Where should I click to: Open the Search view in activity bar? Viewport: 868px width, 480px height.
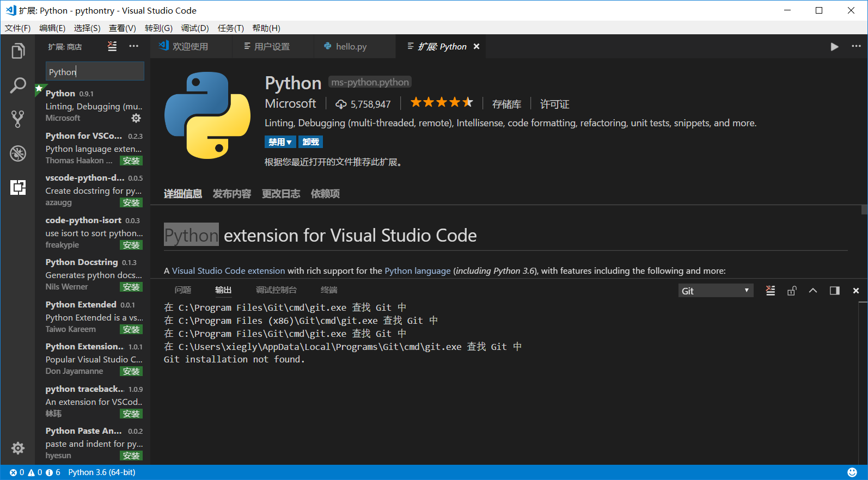(x=18, y=85)
